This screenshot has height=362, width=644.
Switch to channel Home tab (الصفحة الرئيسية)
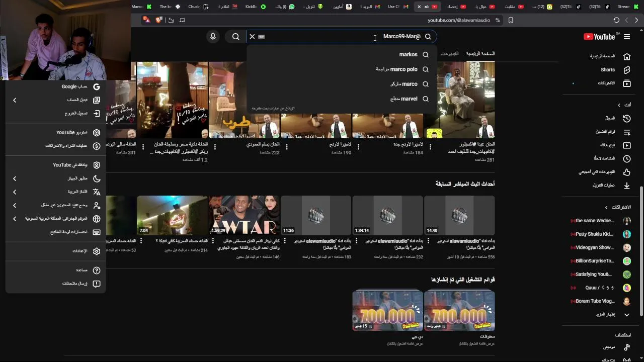coord(480,53)
